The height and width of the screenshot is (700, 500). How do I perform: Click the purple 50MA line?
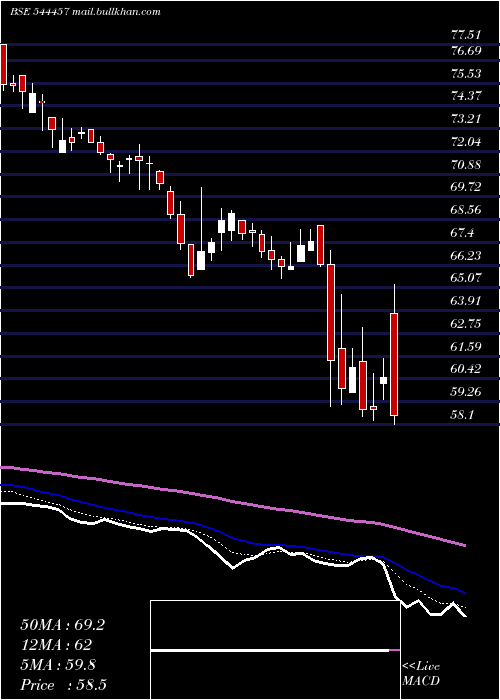point(232,503)
